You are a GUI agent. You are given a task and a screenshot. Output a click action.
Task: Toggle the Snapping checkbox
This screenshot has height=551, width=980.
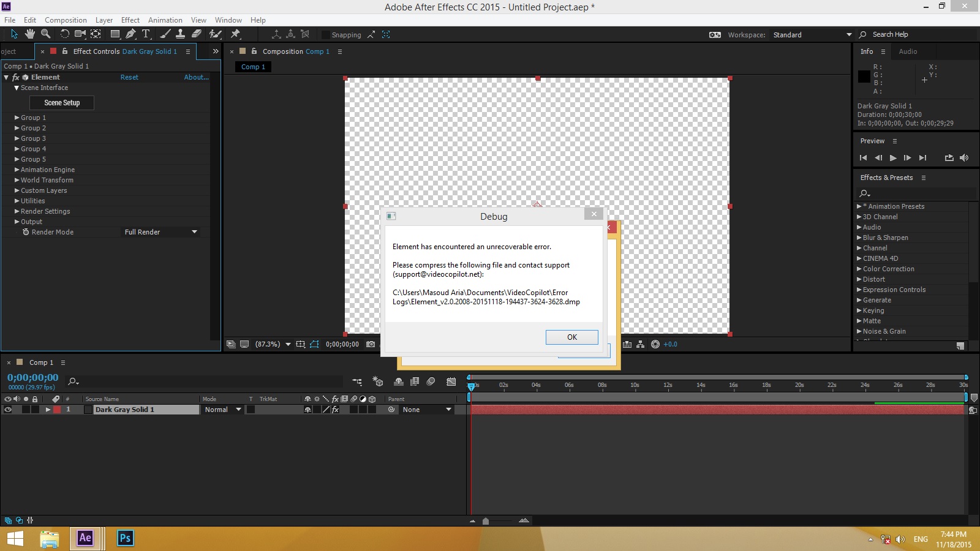tap(326, 35)
